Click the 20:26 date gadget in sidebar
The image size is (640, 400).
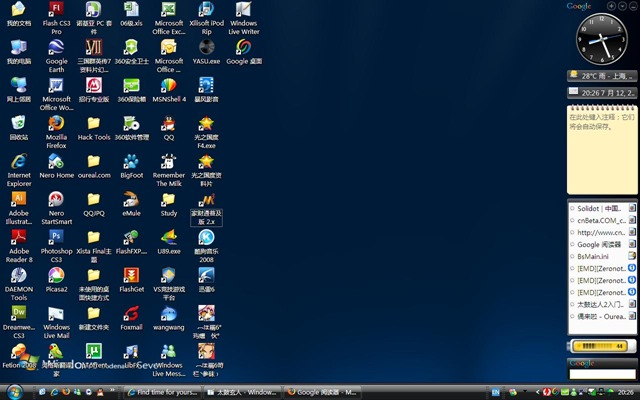(x=602, y=93)
